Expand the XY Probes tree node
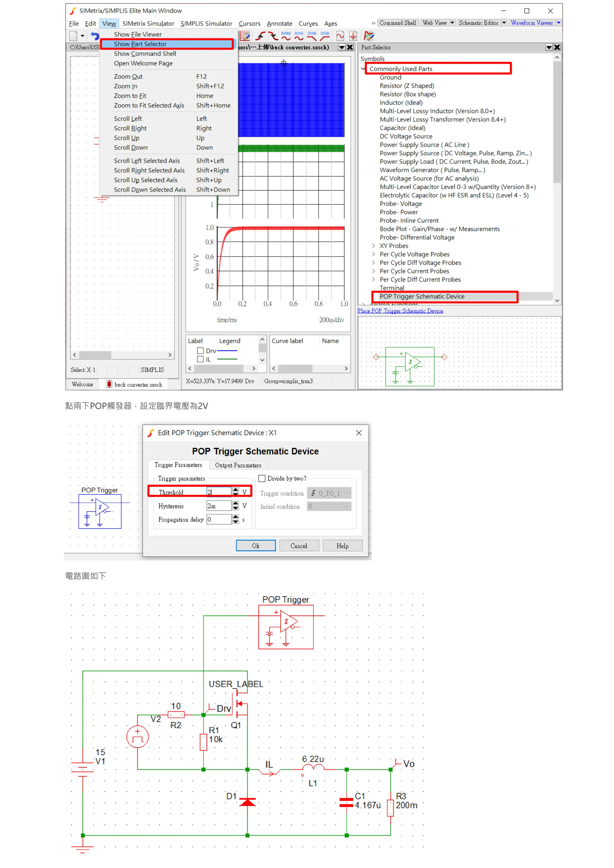Screen dimensions: 614x868 (x=373, y=246)
